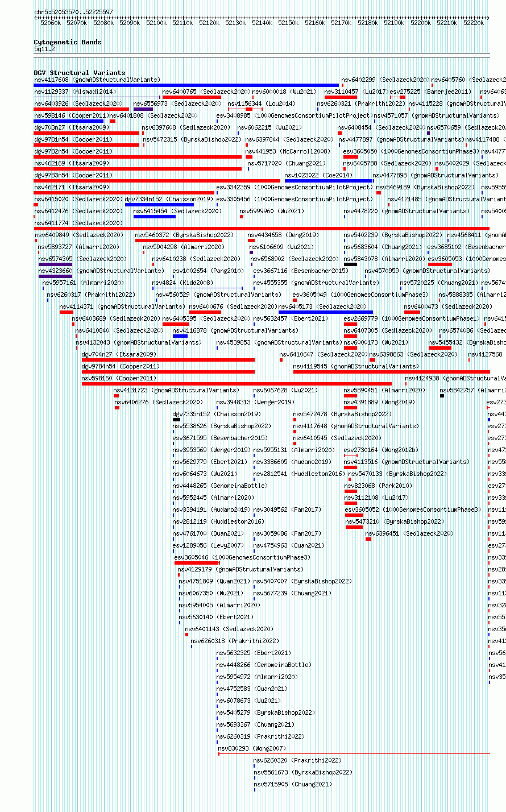Click the nsv441953 (McCarroll2008) label

pyautogui.click(x=287, y=151)
